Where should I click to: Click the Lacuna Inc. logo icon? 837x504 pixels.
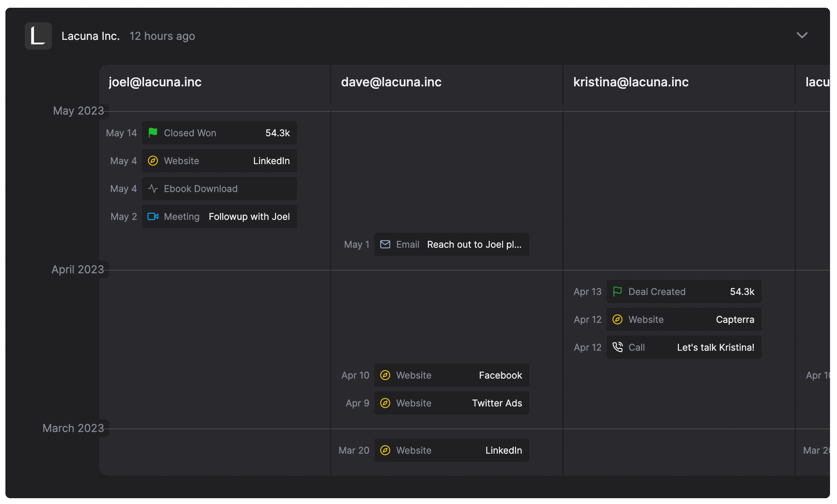(x=38, y=36)
